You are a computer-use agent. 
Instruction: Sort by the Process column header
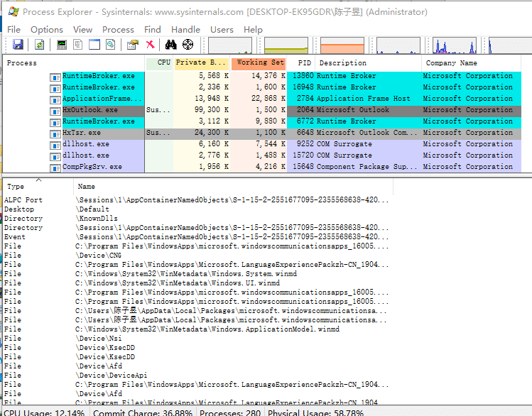[x=74, y=63]
